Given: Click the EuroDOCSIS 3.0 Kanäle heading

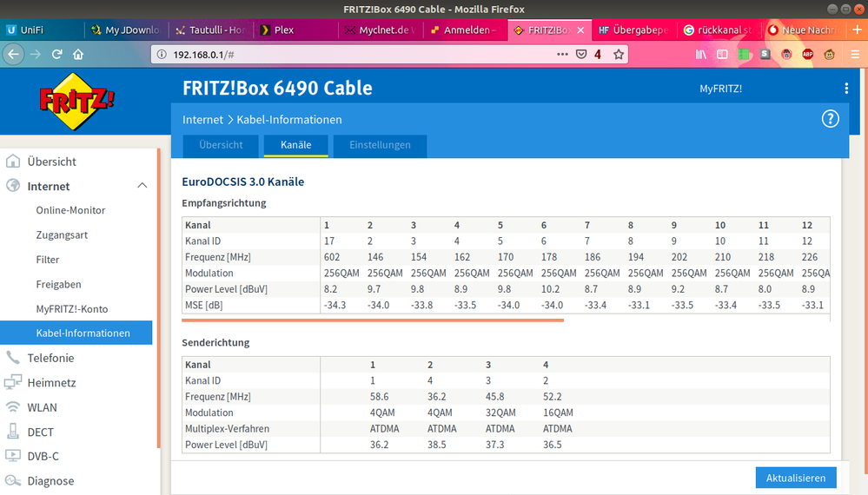Looking at the screenshot, I should 243,182.
